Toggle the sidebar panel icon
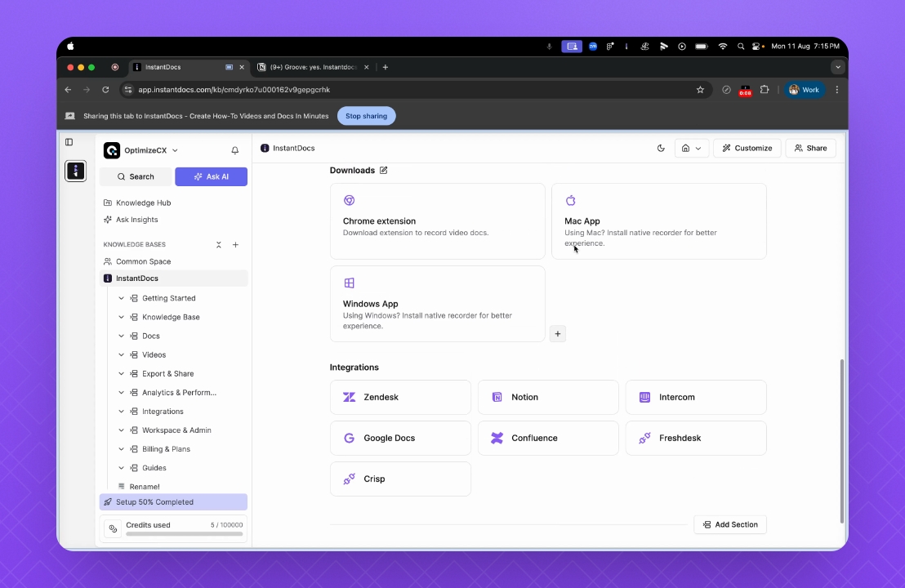Viewport: 905px width, 588px height. tap(69, 142)
